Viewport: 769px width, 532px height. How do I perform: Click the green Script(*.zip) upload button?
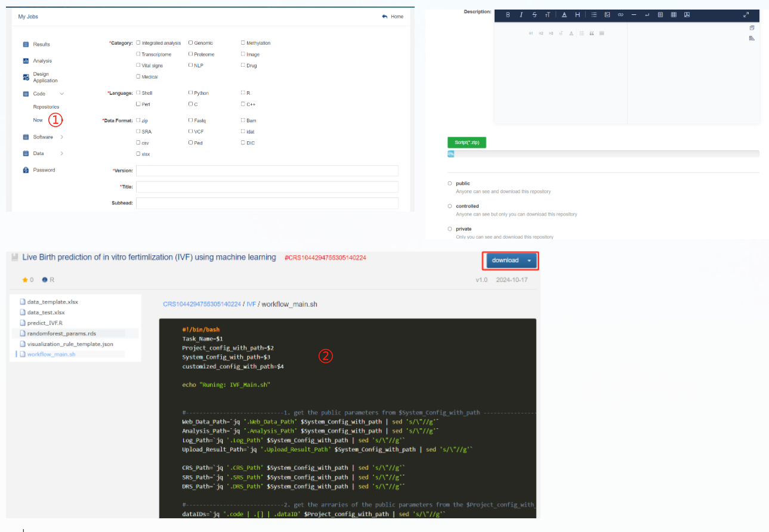(x=467, y=143)
